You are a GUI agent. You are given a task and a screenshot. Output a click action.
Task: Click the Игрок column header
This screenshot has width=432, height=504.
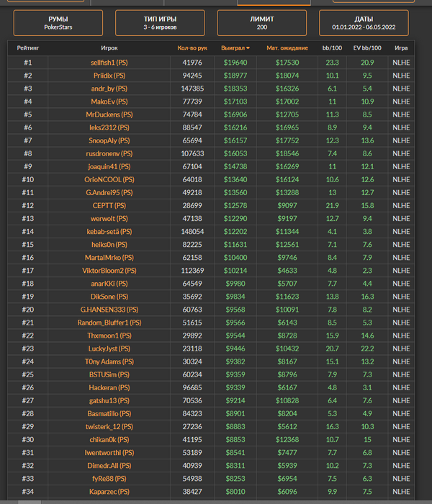click(109, 48)
